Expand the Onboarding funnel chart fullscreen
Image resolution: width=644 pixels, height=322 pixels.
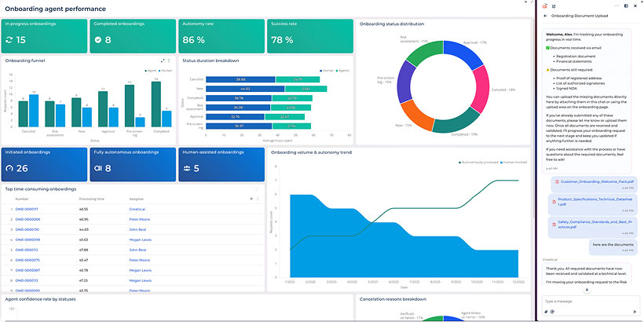point(163,60)
